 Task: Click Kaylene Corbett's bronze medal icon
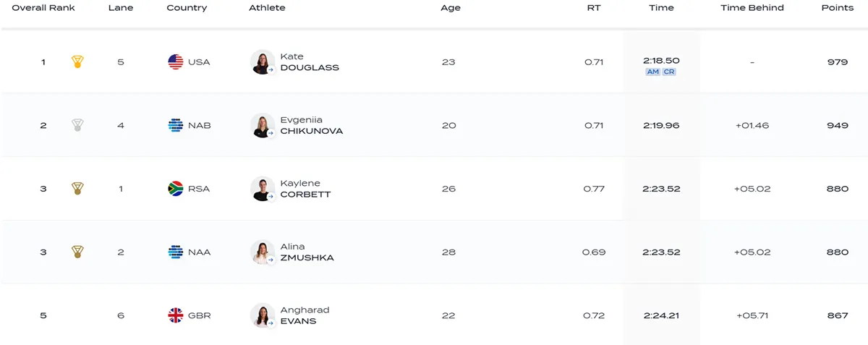click(x=77, y=189)
